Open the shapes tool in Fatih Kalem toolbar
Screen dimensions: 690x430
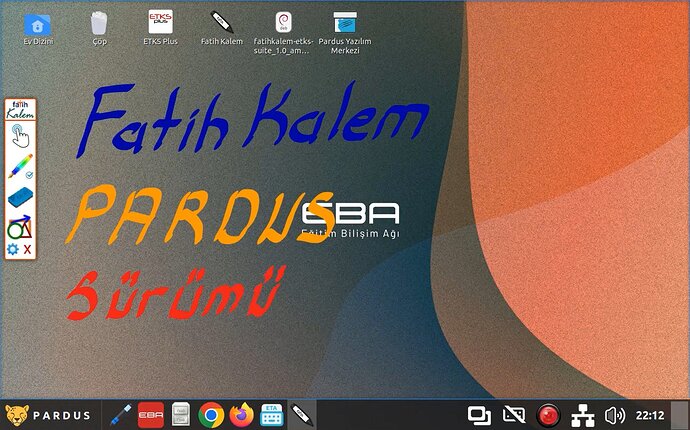(20, 227)
